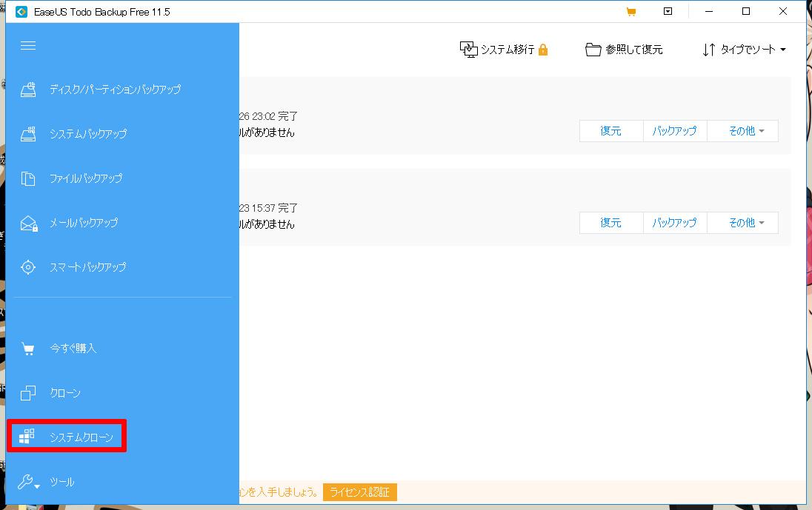Click the disk/partition backup drive icon
This screenshot has height=510, width=812.
click(28, 90)
